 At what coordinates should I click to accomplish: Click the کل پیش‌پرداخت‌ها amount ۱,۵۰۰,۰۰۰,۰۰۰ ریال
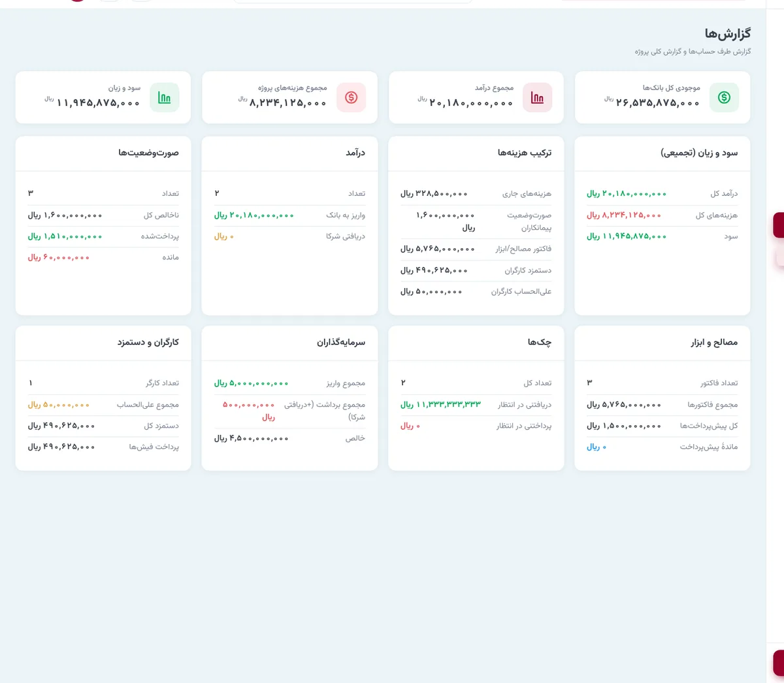pos(624,426)
